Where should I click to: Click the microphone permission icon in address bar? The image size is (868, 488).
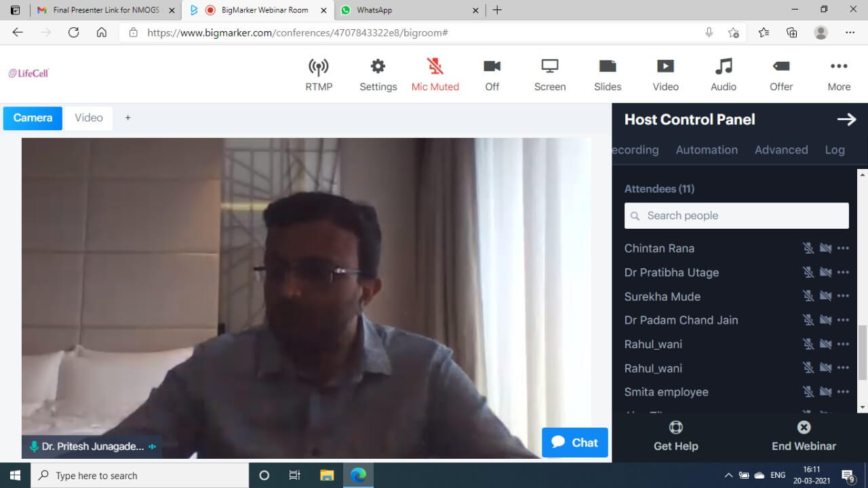[709, 33]
